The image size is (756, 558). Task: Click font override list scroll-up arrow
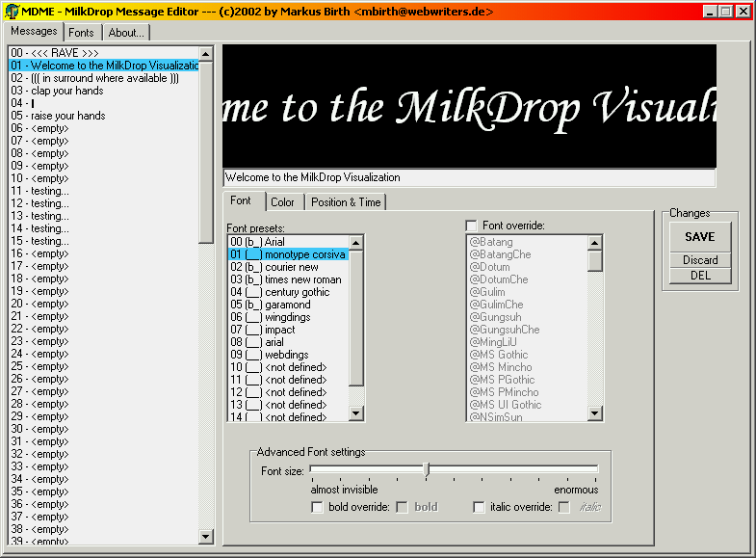(x=595, y=242)
